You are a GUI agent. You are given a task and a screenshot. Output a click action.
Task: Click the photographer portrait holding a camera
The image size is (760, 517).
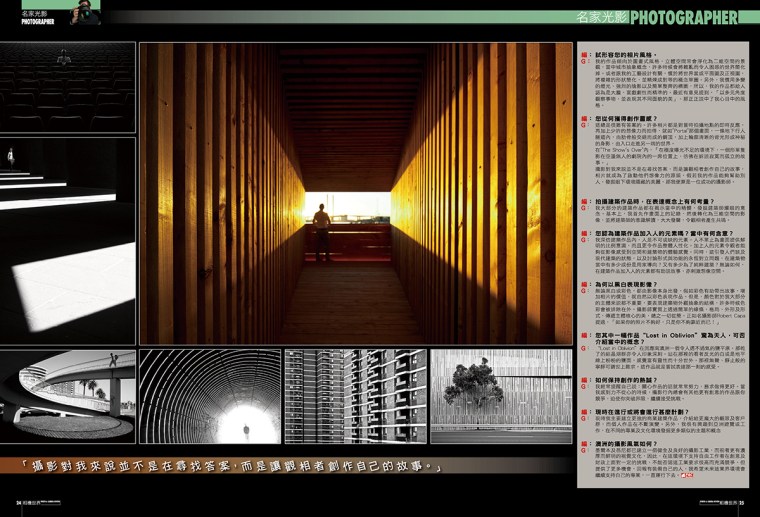pos(83,13)
